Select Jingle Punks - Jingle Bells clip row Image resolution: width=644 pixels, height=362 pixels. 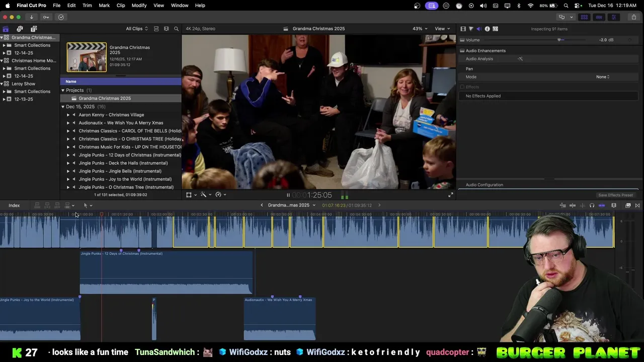tap(120, 171)
